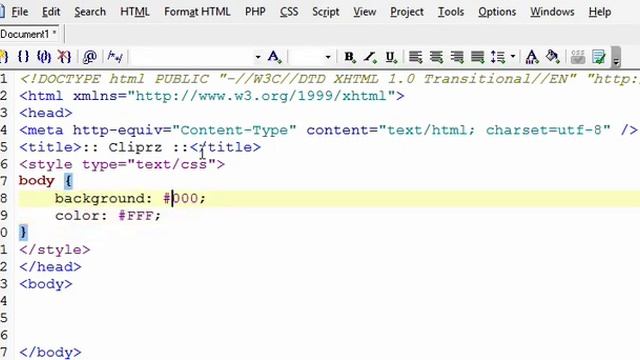The image size is (640, 360).
Task: Open the Search menu
Action: pos(90,12)
